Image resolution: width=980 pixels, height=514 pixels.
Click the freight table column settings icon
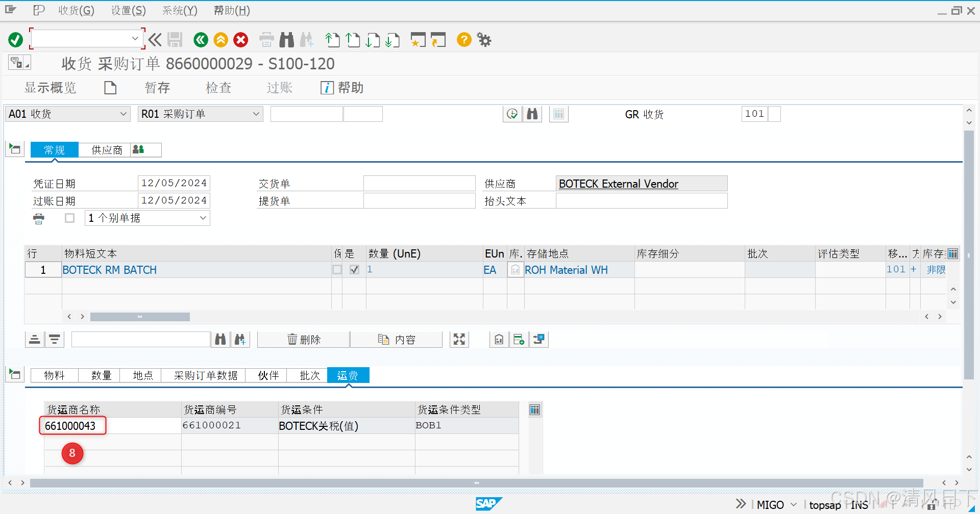pos(534,409)
